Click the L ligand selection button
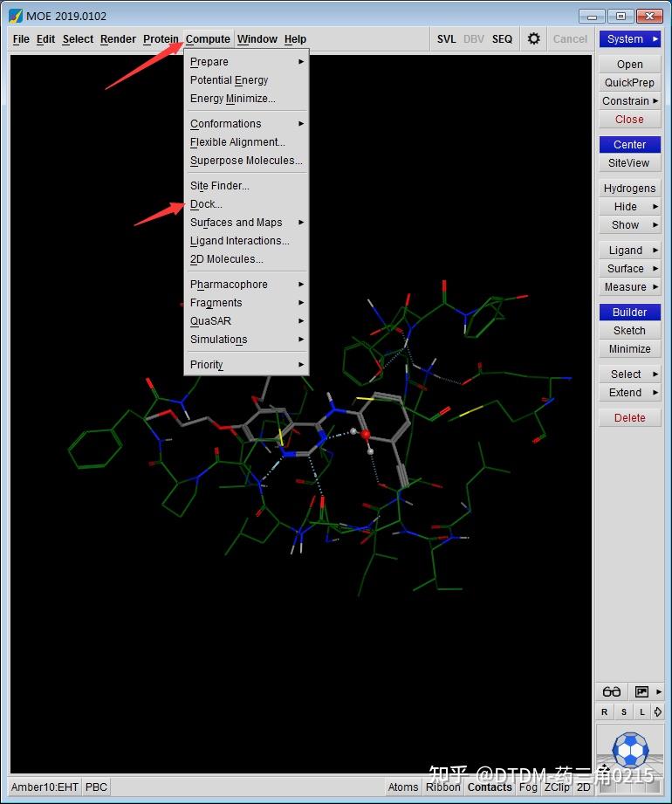Viewport: 672px width, 804px height. click(641, 711)
